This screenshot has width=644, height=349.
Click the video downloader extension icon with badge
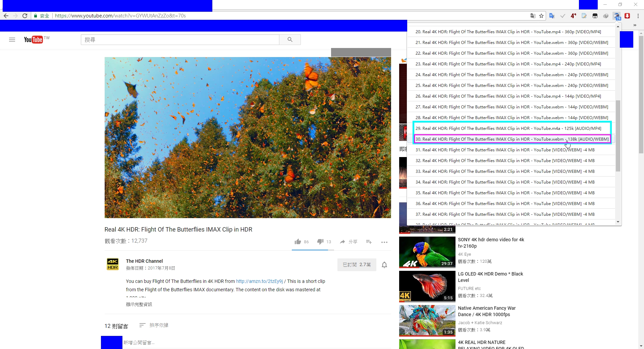616,16
